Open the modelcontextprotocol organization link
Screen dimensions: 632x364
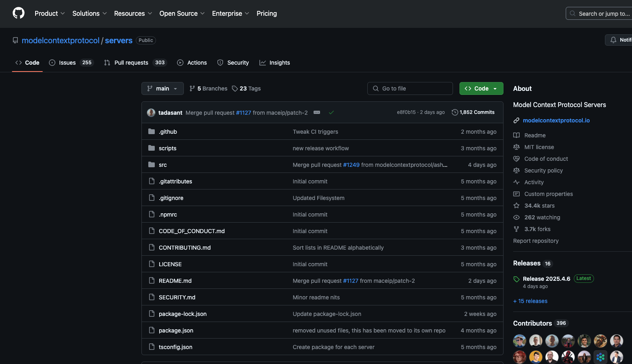pos(61,40)
